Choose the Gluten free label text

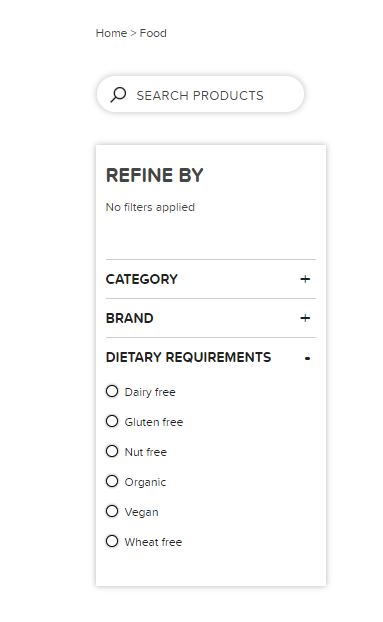coord(154,422)
